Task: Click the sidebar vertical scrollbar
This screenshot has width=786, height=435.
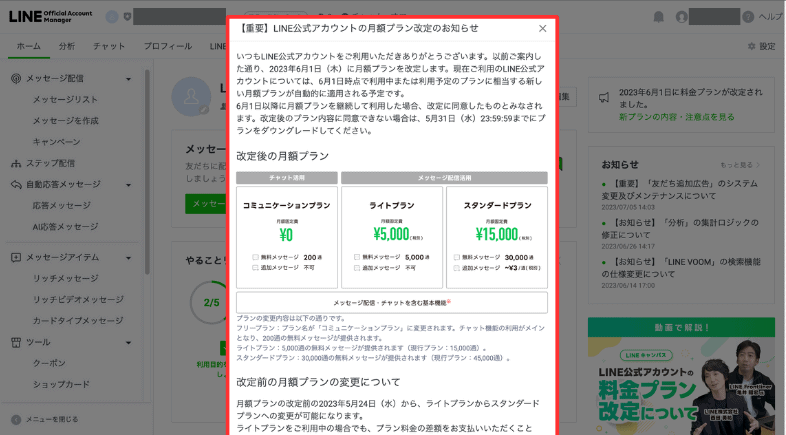Action: (147, 172)
